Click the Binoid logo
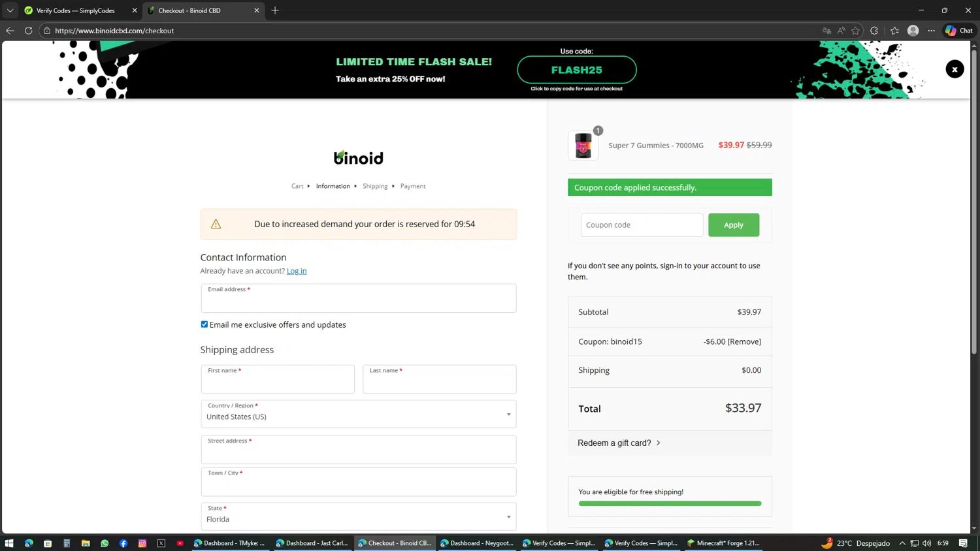Viewport: 980px width, 551px height. click(x=359, y=157)
